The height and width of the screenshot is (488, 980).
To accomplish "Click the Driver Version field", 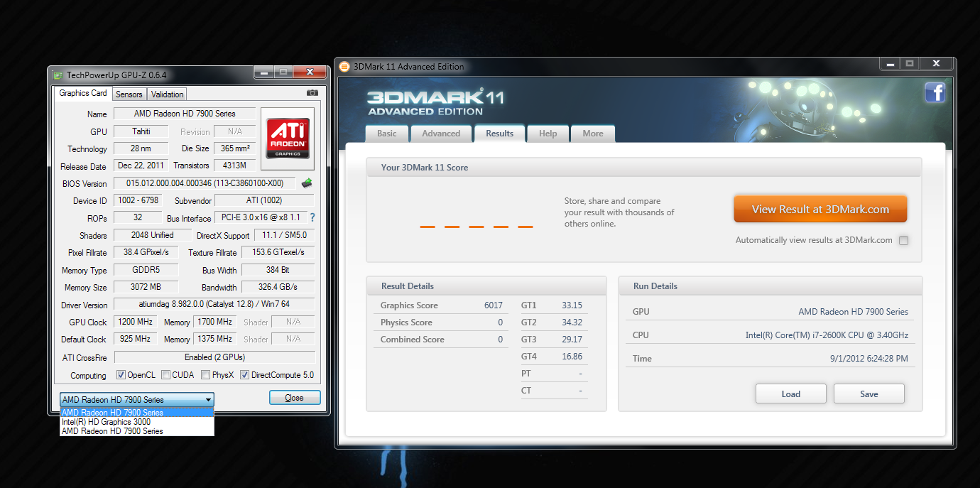I will (x=214, y=304).
